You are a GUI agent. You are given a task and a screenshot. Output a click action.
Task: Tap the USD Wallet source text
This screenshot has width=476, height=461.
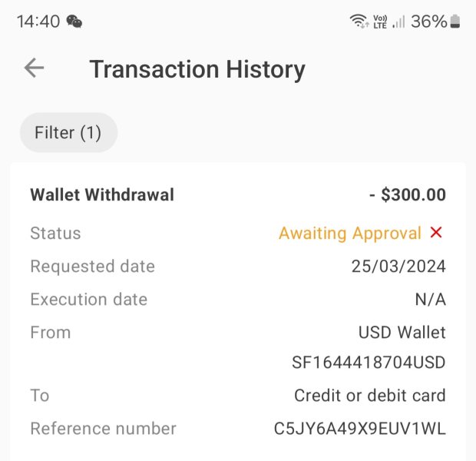click(402, 333)
